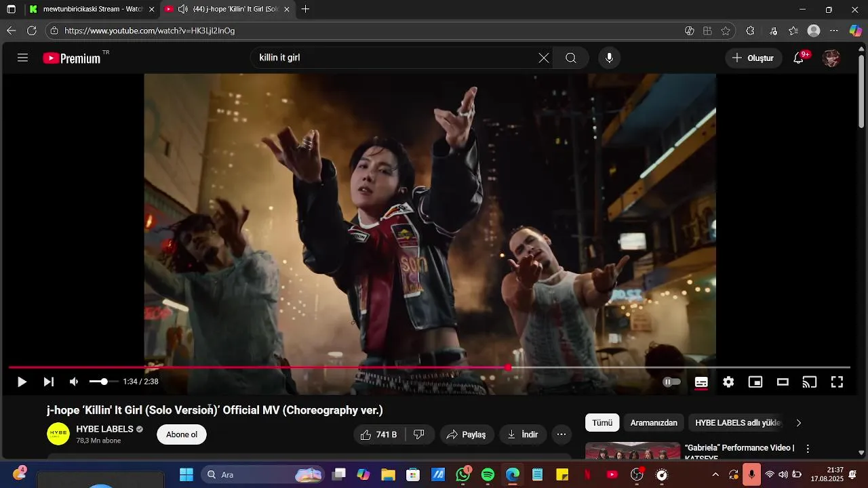Enter full screen mode
868x488 pixels.
point(837,382)
